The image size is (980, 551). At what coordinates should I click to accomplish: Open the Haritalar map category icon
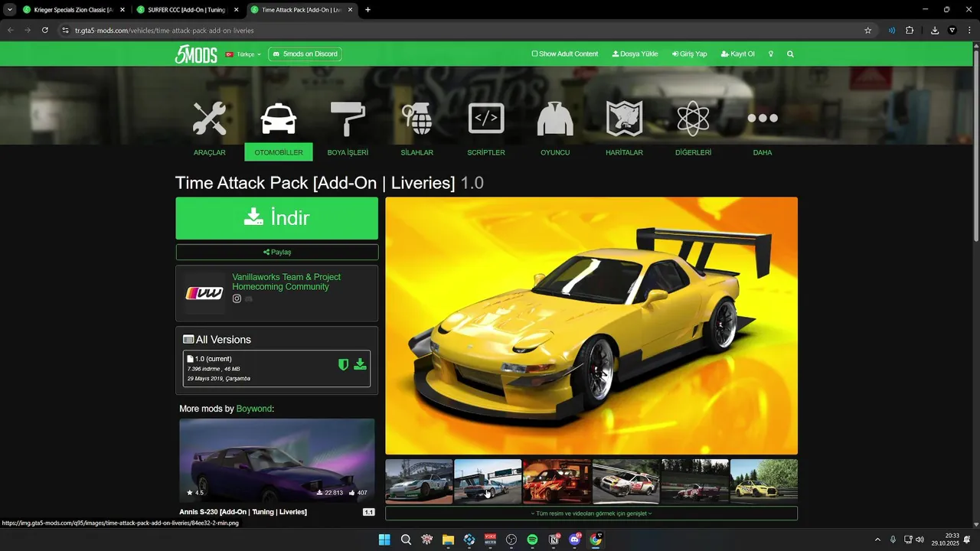pos(624,119)
